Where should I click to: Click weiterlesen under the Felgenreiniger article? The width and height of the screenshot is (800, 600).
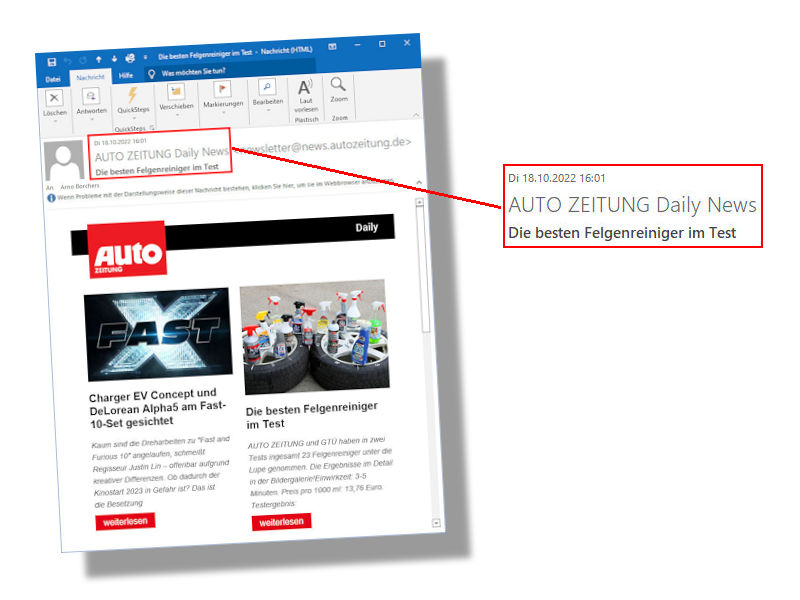pos(281,522)
